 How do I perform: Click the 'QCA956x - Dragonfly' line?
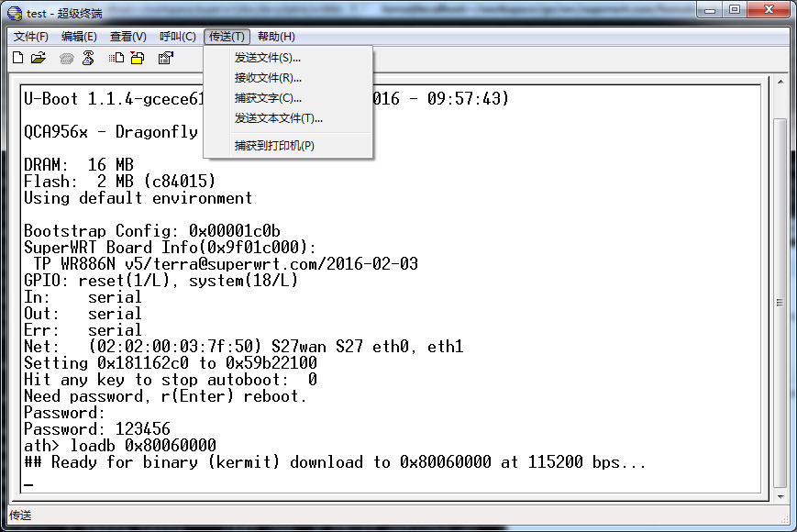point(111,132)
